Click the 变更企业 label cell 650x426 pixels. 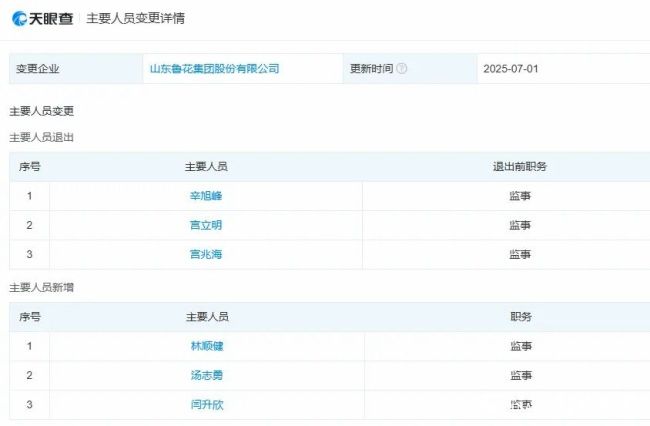[76, 68]
